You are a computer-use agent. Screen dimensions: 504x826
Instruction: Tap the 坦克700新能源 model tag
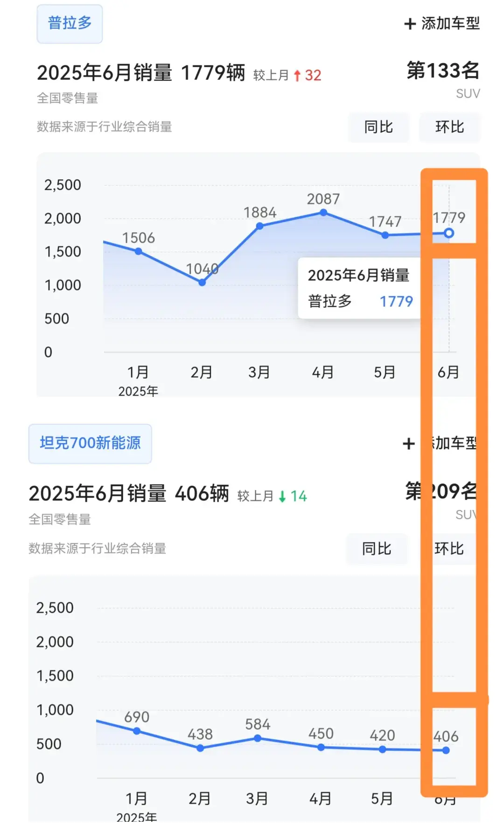pyautogui.click(x=90, y=443)
